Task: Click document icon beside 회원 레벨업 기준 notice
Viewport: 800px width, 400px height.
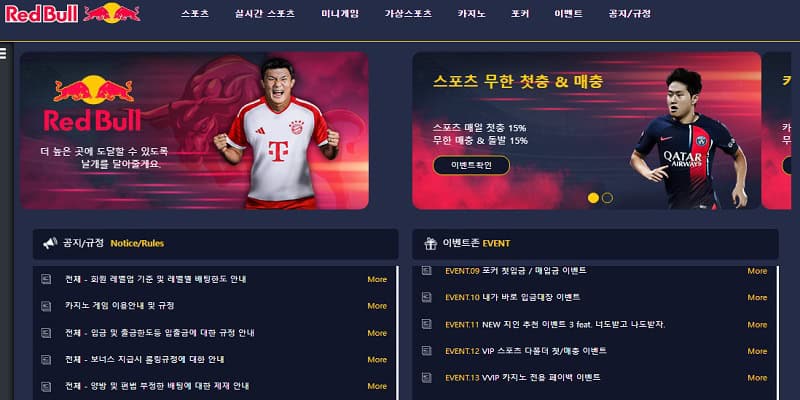Action: coord(46,279)
